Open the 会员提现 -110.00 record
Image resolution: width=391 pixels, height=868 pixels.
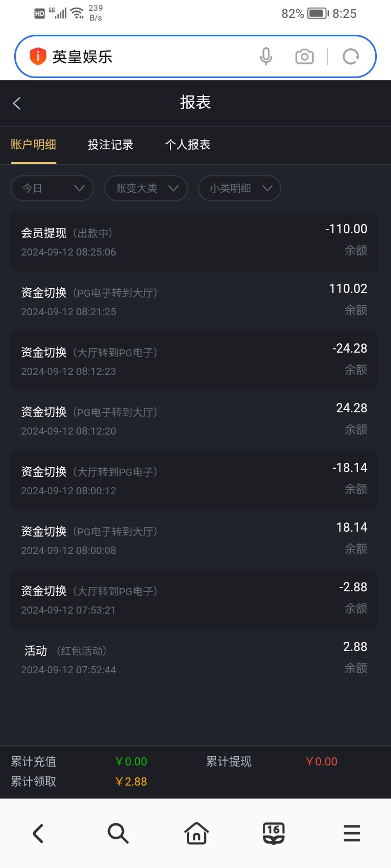194,241
